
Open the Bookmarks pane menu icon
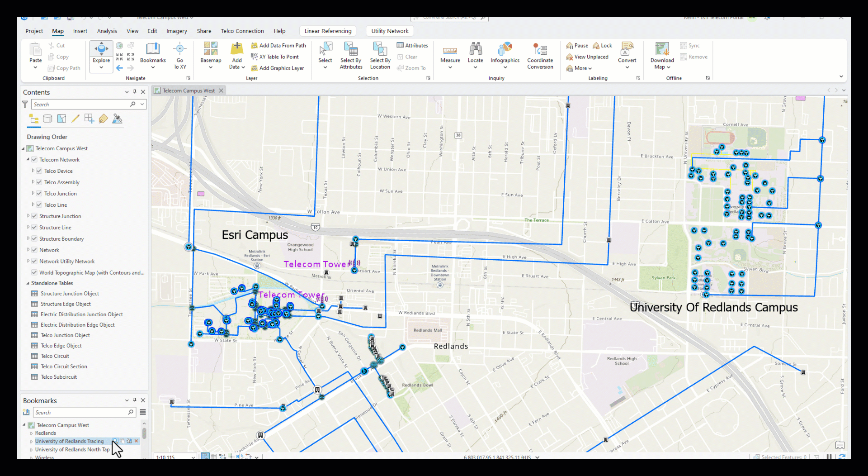[143, 412]
